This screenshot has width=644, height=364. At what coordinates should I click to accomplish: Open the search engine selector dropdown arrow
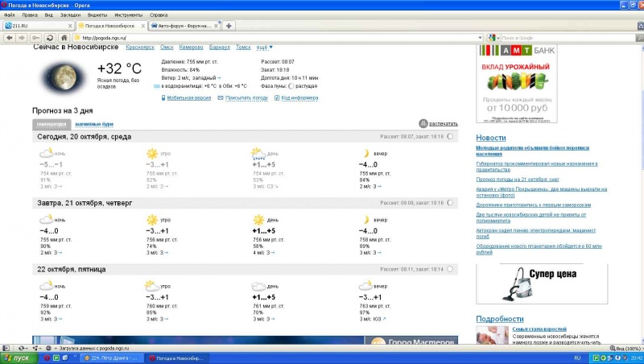[x=498, y=38]
